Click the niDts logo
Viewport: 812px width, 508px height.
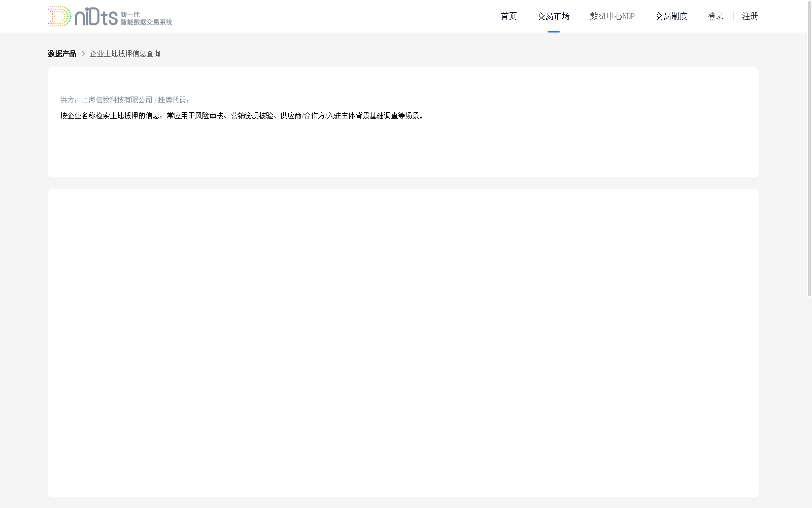tap(110, 16)
